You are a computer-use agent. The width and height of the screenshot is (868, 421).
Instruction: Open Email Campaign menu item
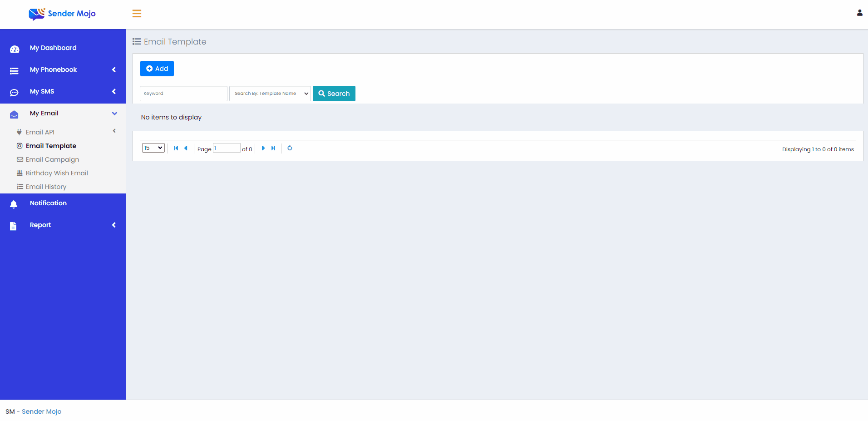(52, 159)
